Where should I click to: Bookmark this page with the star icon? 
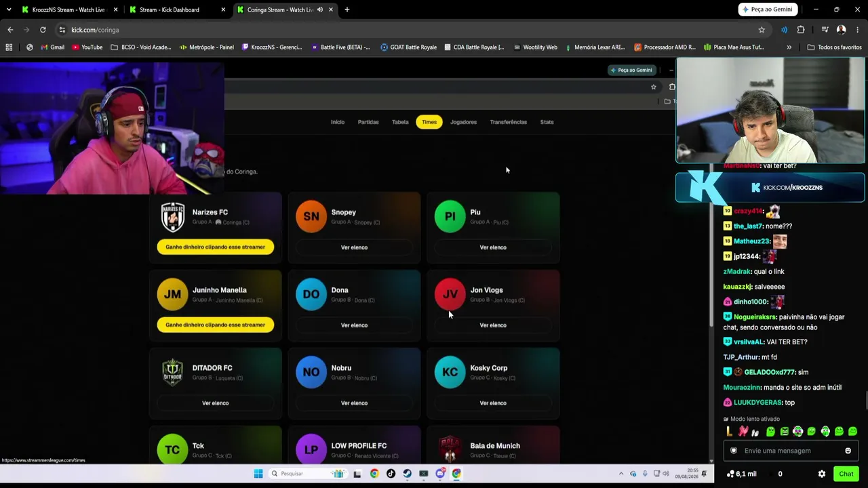pos(762,30)
